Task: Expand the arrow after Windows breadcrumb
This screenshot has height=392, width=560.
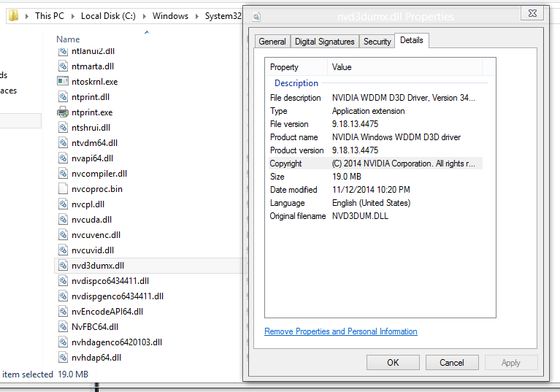Action: click(197, 16)
